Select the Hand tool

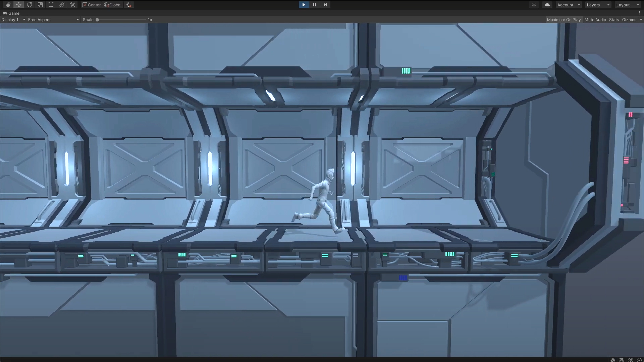(8, 5)
